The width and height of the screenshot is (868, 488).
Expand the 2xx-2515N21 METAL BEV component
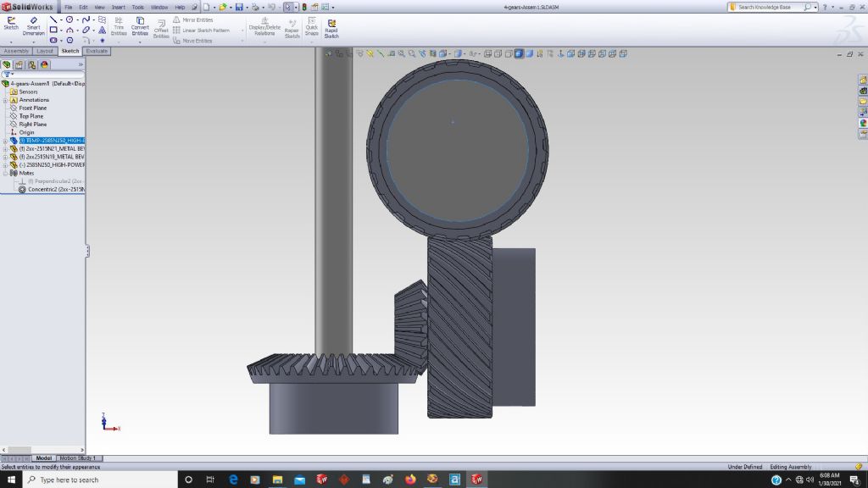coord(6,149)
